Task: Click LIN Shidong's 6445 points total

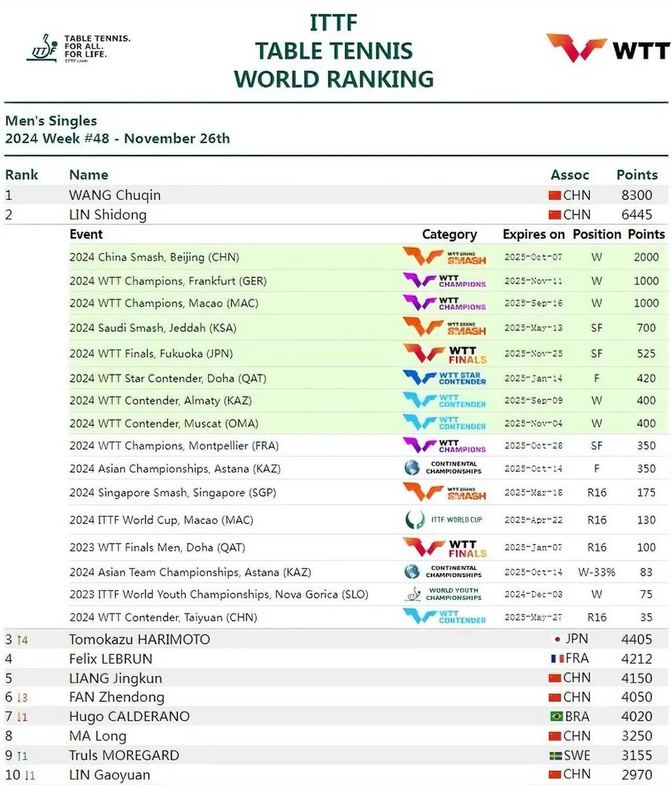Action: [637, 215]
